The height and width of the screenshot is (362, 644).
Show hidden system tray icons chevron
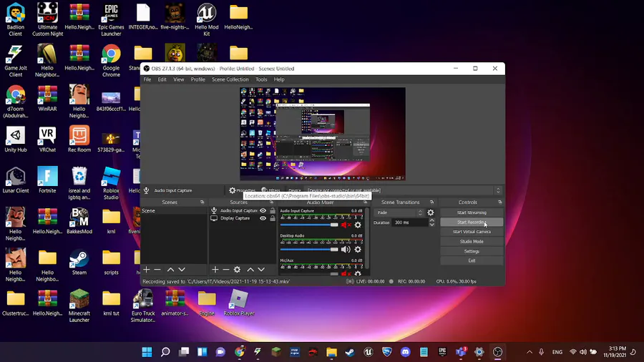click(530, 352)
